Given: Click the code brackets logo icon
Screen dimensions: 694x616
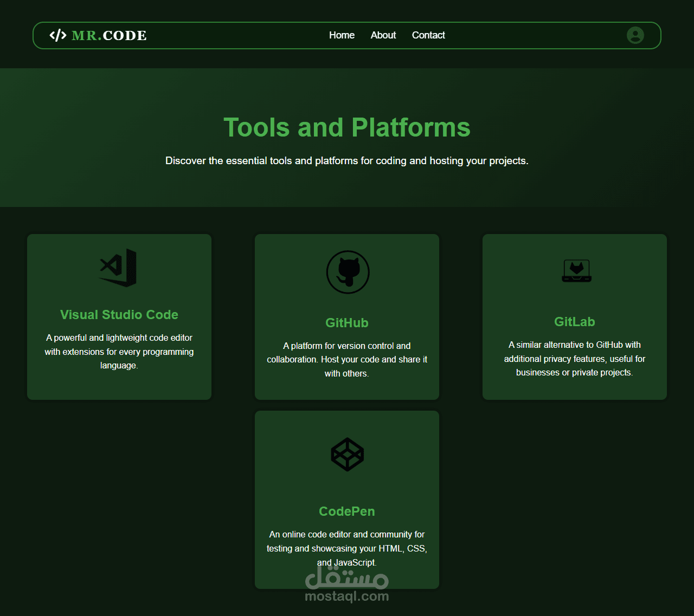Looking at the screenshot, I should 58,35.
